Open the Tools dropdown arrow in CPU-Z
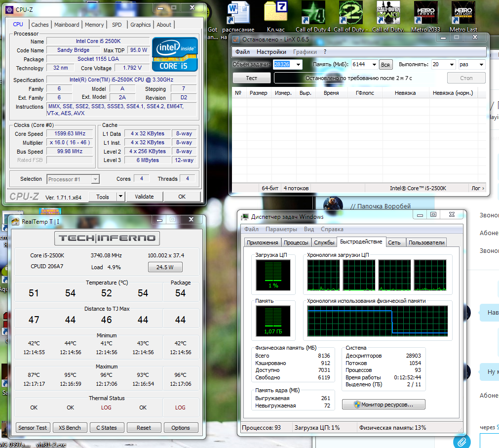Viewport: 499px width, 448px height. click(120, 197)
